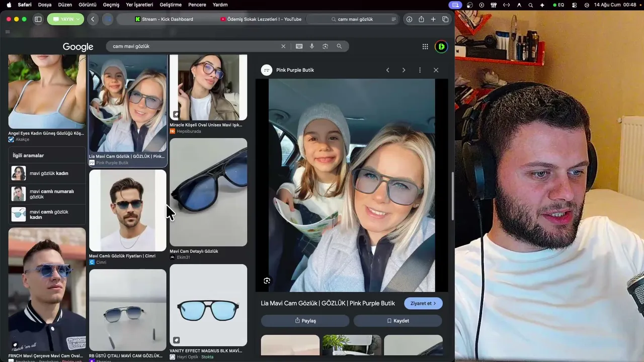Toggle the Safari sidebar button
This screenshot has width=644, height=362.
click(x=38, y=19)
